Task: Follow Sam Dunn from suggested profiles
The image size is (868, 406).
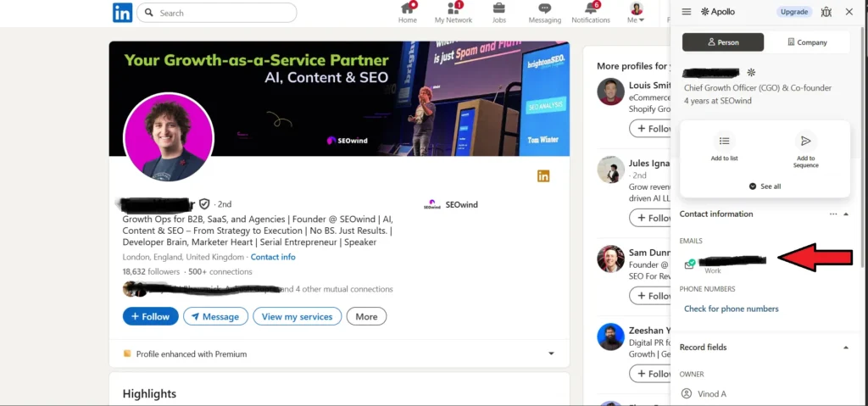Action: tap(650, 296)
